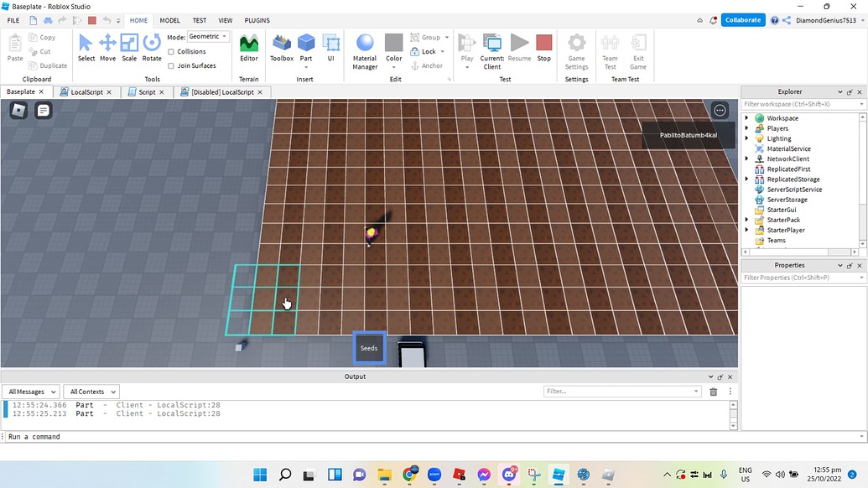Focus the Output Filter field
The width and height of the screenshot is (868, 488).
coord(622,392)
